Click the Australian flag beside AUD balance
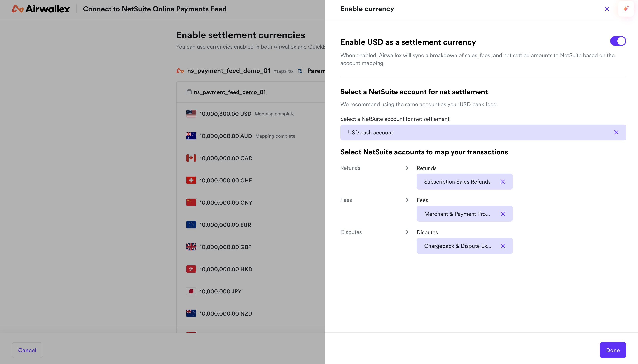The image size is (638, 364). click(191, 136)
